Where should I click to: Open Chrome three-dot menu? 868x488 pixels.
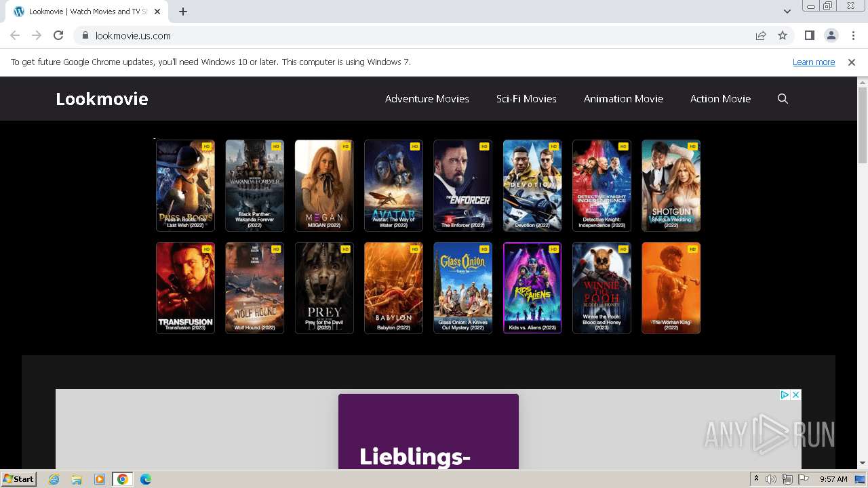(853, 35)
